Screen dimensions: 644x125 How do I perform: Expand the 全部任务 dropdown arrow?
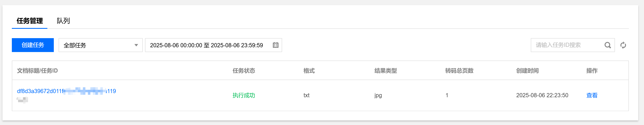[136, 45]
